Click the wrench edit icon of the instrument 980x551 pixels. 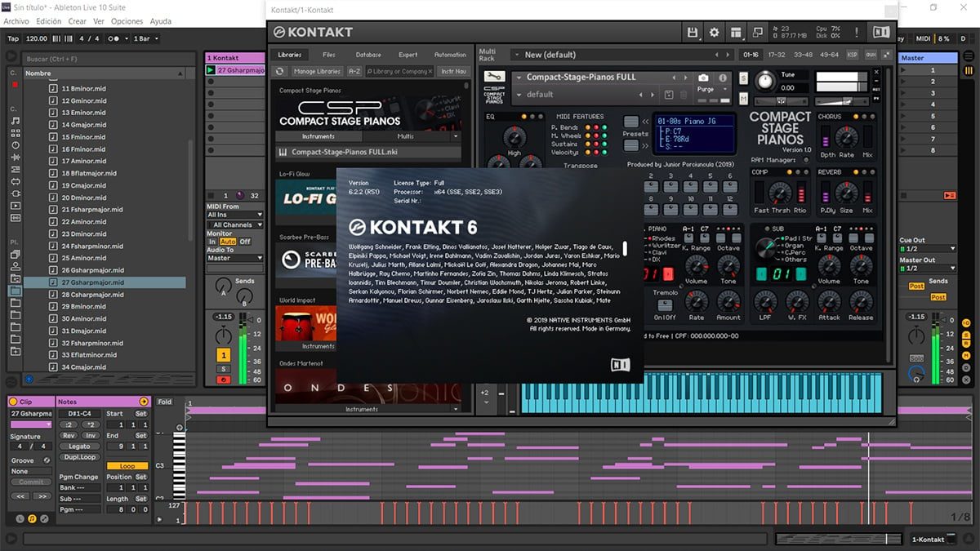(494, 78)
